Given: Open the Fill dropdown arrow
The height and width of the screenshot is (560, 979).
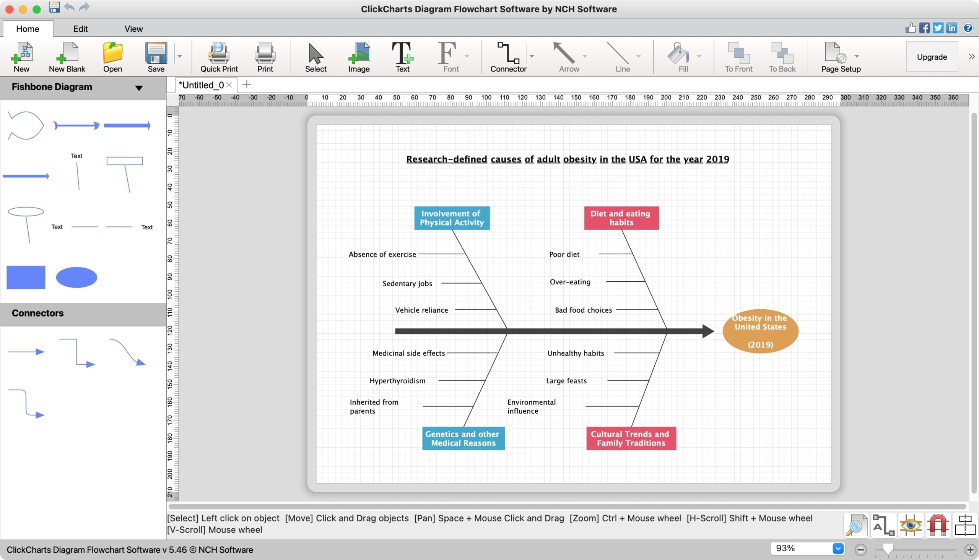Looking at the screenshot, I should coord(699,56).
